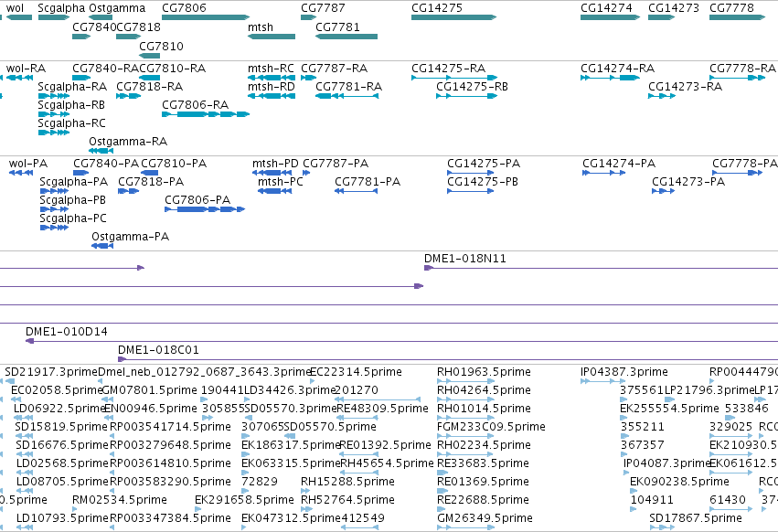Viewport: 778px width, 532px height.
Task: Select protein Scgalpha-PC
Action: pos(73,218)
